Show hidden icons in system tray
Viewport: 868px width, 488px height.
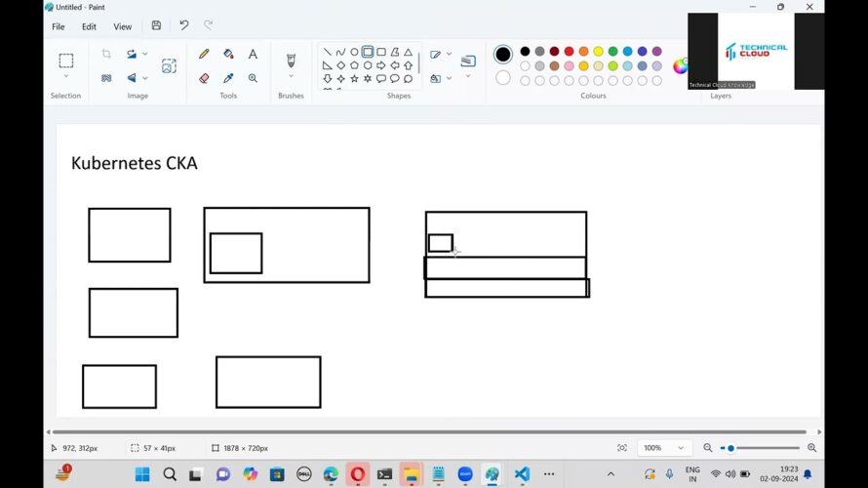click(x=611, y=474)
